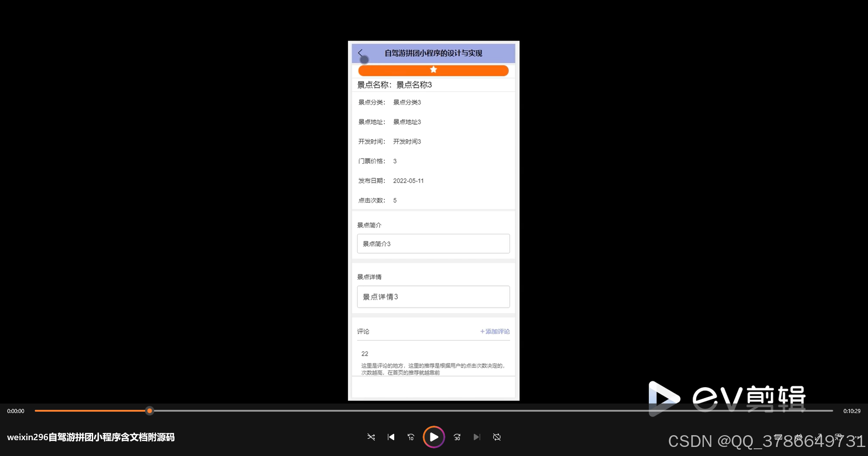Click the 门票价格 label
The width and height of the screenshot is (868, 456).
click(372, 161)
